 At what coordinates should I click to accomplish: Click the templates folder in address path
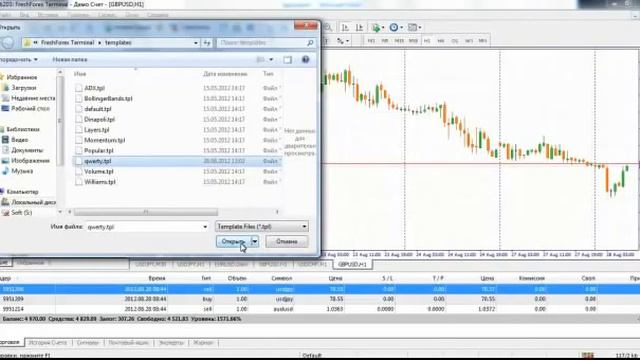coord(118,42)
